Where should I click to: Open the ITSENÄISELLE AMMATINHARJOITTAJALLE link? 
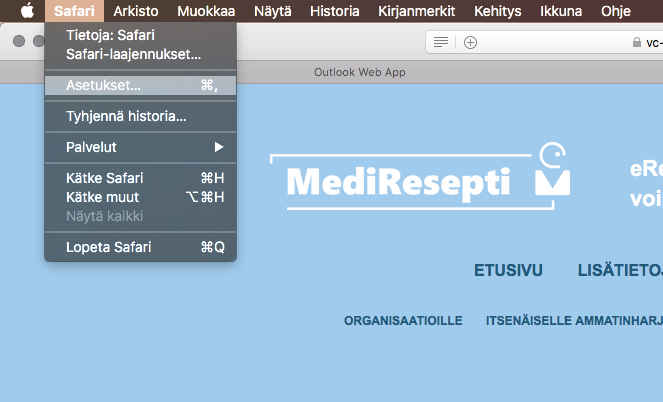pos(574,321)
